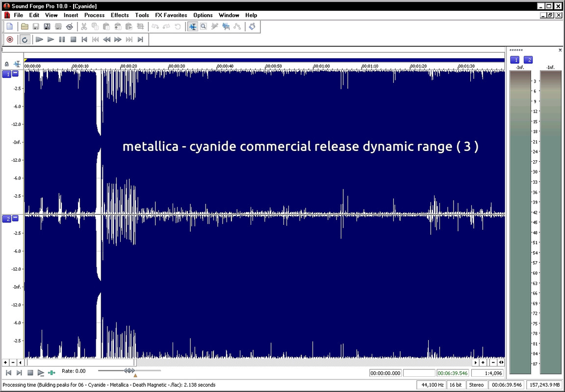Paste using the clipboard toolbar icon
Image resolution: width=565 pixels, height=392 pixels.
[x=106, y=26]
